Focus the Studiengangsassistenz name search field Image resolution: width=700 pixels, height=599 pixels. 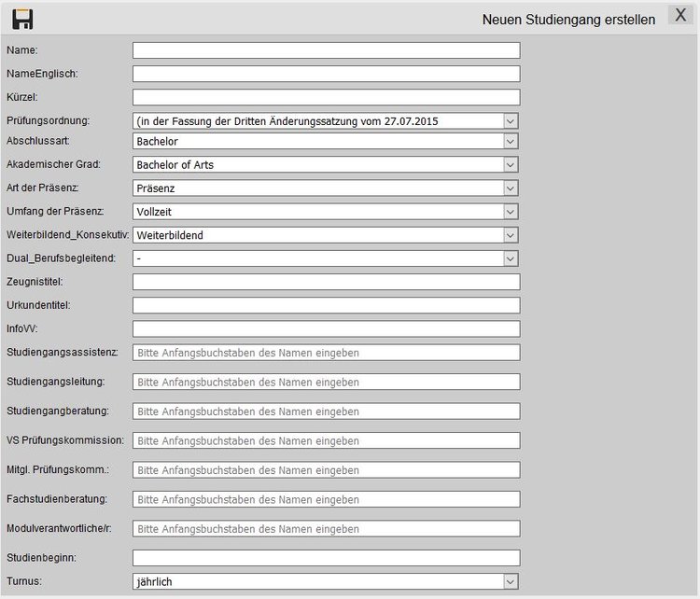326,353
